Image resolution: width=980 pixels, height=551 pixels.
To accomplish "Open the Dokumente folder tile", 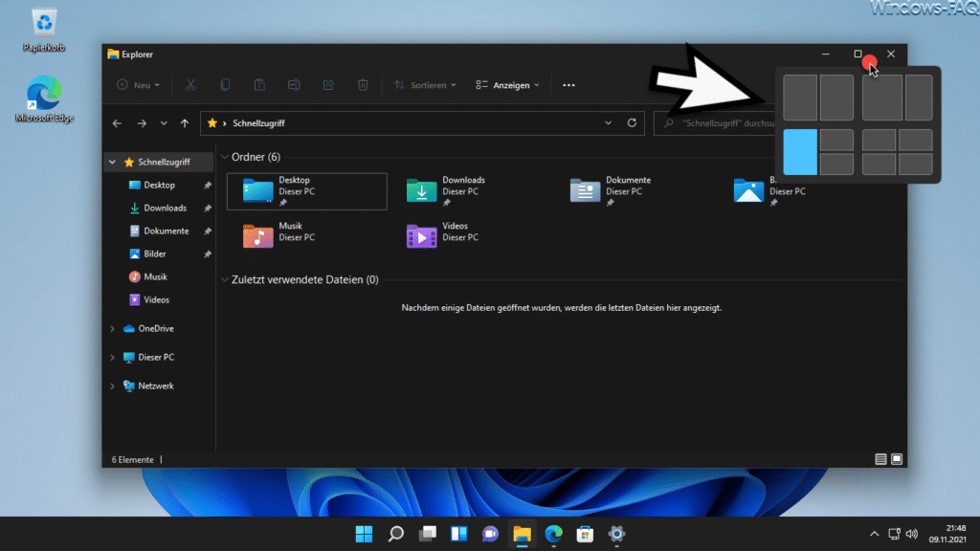I will (635, 191).
